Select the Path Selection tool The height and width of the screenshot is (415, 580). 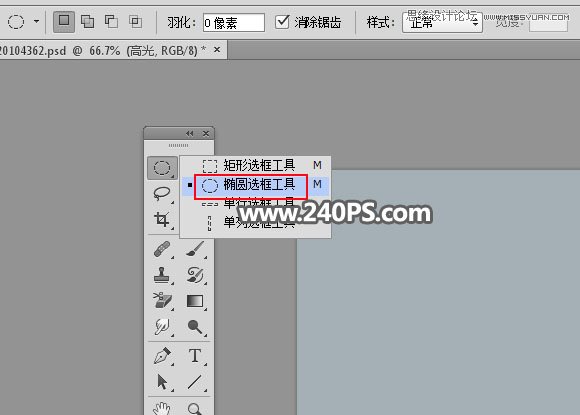pos(162,382)
